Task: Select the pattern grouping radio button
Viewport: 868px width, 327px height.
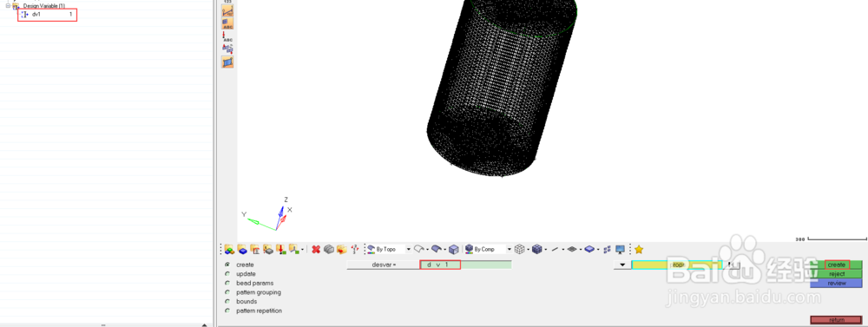Action: 227,292
